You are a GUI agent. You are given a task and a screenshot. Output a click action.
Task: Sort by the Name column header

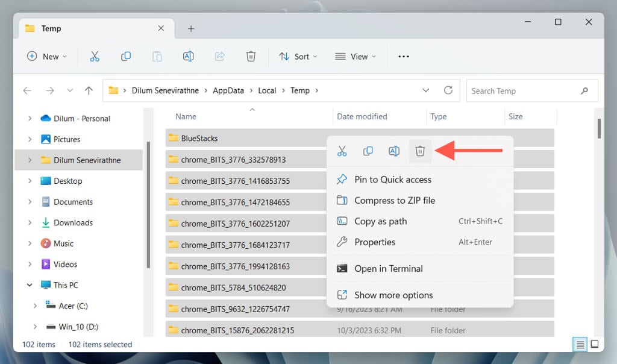[x=186, y=116]
